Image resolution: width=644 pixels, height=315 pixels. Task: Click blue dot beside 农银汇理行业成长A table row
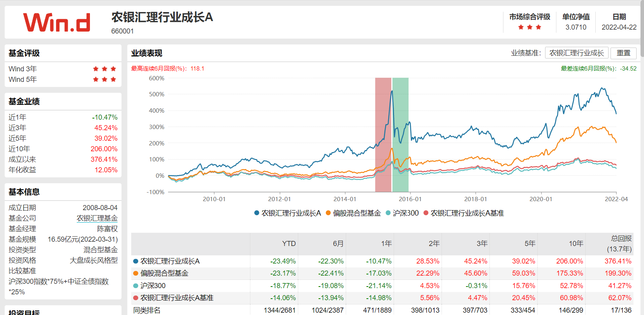pos(135,261)
